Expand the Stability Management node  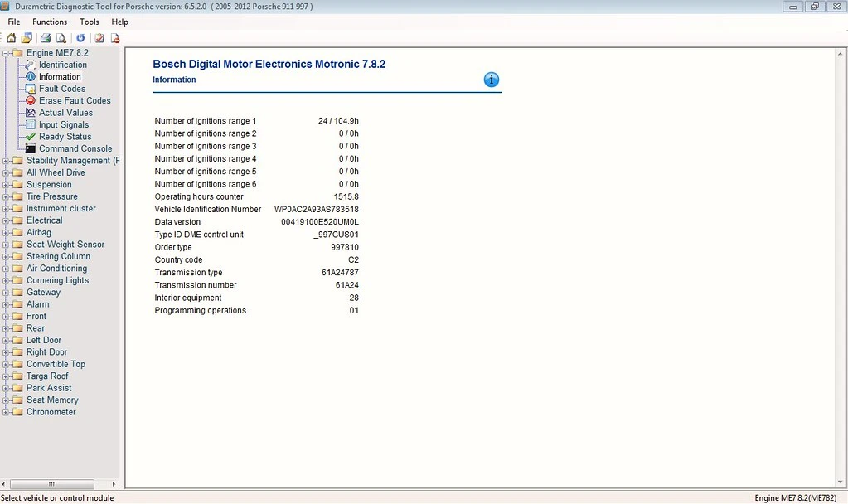click(x=6, y=161)
